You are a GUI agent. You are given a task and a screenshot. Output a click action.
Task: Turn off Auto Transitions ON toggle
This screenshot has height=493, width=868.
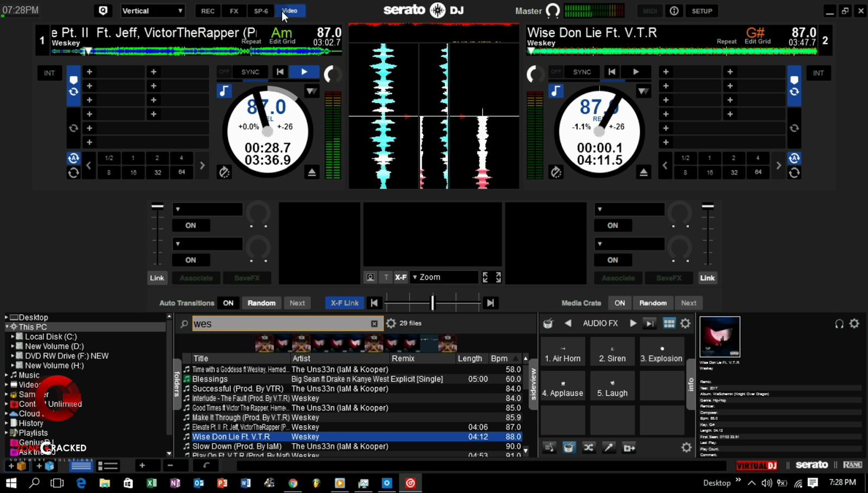click(x=228, y=303)
